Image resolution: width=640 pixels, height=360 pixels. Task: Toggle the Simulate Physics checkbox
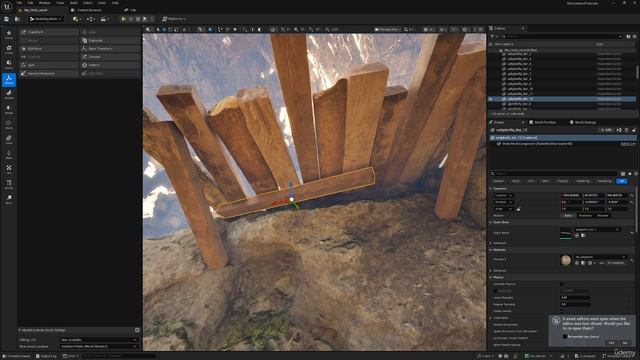pyautogui.click(x=562, y=284)
